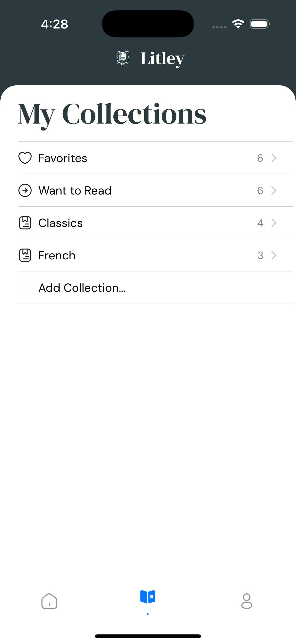Expand French using its chevron

point(274,255)
